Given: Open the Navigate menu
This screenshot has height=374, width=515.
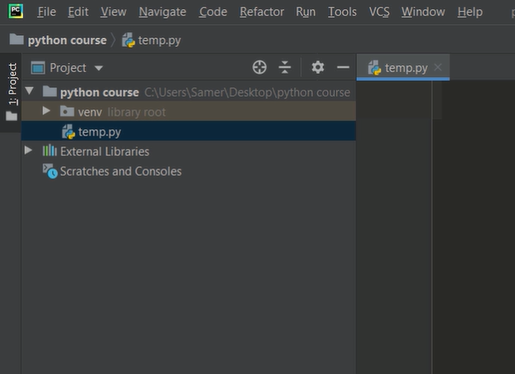Looking at the screenshot, I should pyautogui.click(x=162, y=12).
